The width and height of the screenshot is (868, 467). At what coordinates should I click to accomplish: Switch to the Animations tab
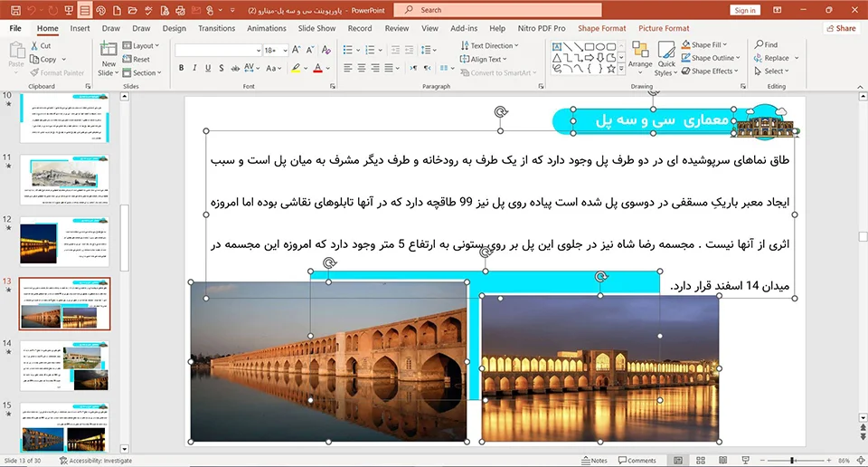(x=266, y=28)
